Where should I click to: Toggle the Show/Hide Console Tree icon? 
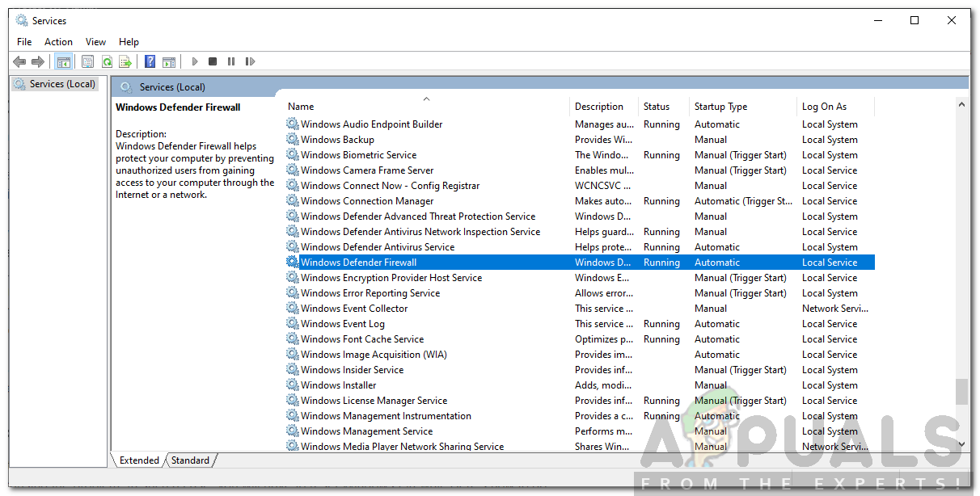(x=63, y=61)
